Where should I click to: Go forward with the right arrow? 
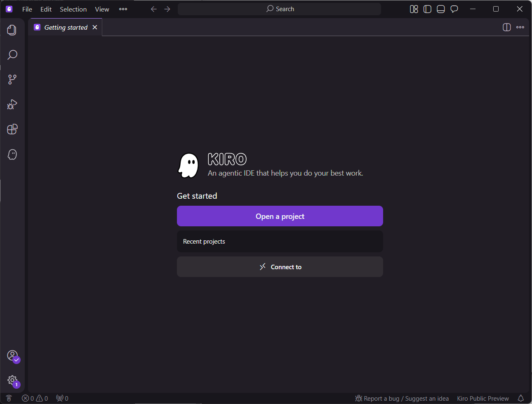point(167,9)
